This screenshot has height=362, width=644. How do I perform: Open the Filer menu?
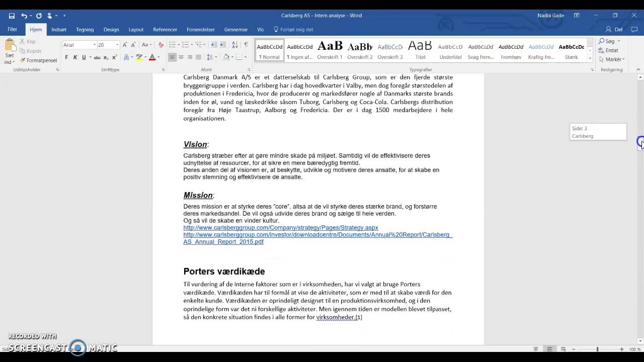click(12, 30)
